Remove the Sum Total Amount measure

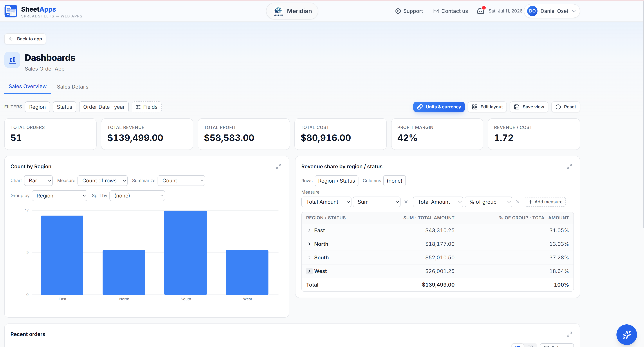pos(406,202)
